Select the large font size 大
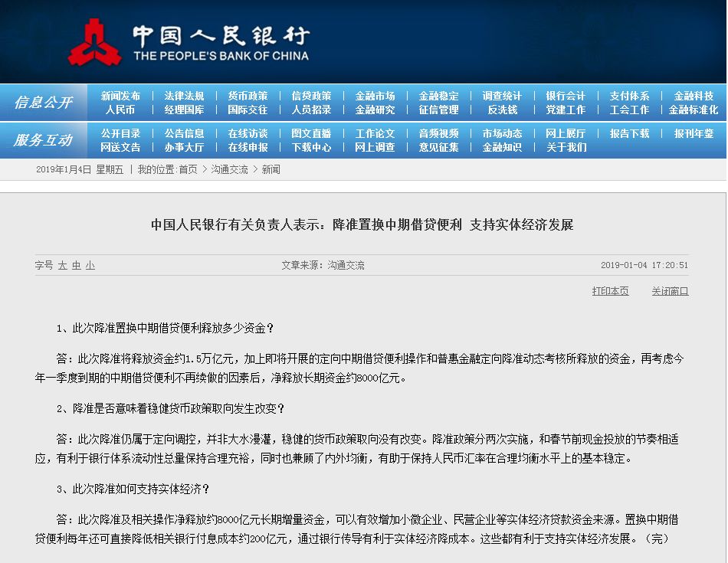 click(62, 265)
